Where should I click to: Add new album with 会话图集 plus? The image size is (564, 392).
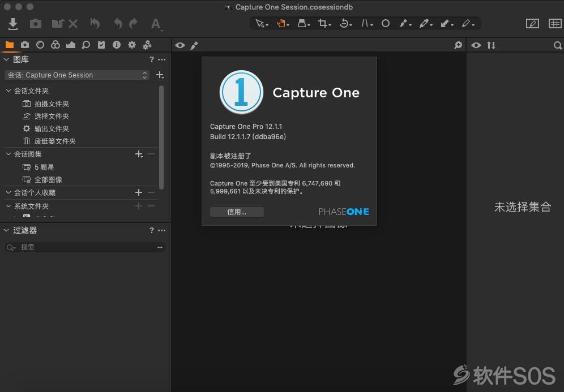tap(139, 154)
